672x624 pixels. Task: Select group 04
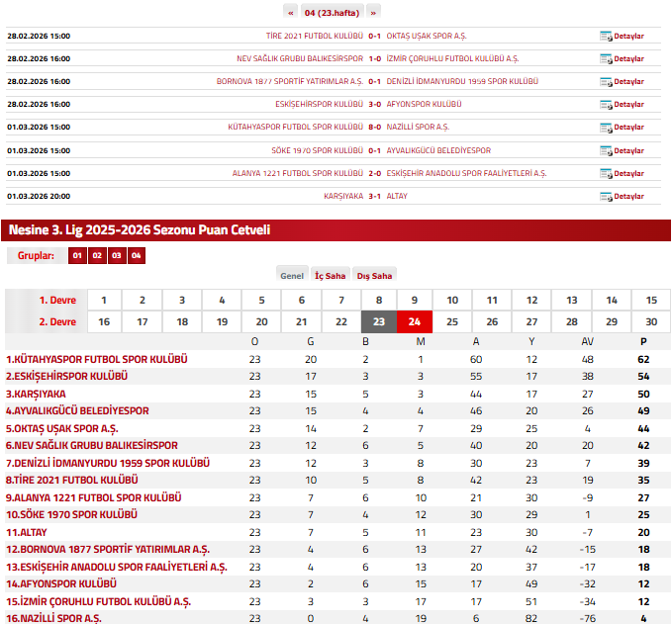pyautogui.click(x=137, y=256)
